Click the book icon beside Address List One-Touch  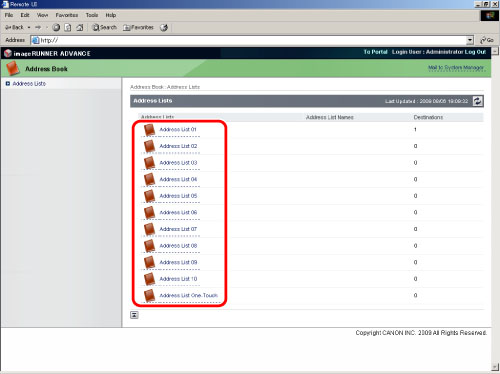tap(149, 296)
